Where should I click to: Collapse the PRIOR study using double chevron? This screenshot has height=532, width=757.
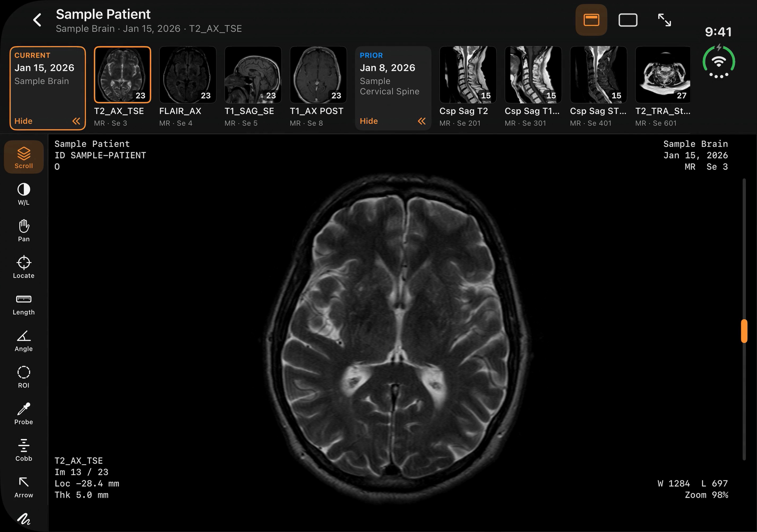point(422,121)
